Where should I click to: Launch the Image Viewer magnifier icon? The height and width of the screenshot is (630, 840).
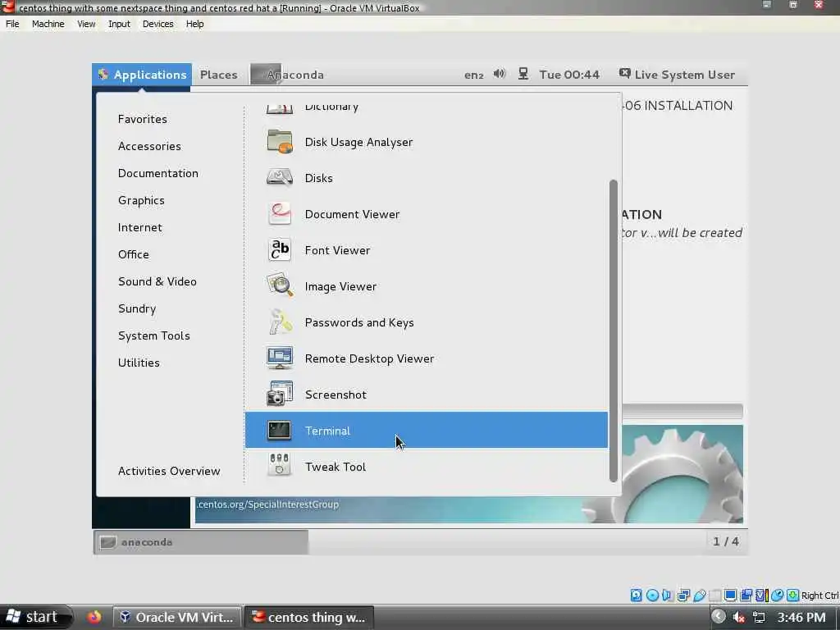(x=280, y=286)
